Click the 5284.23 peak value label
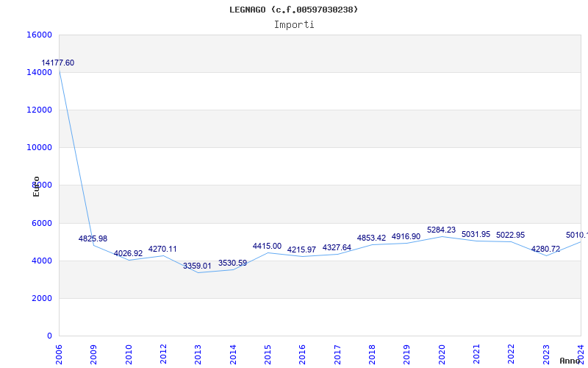 click(442, 230)
